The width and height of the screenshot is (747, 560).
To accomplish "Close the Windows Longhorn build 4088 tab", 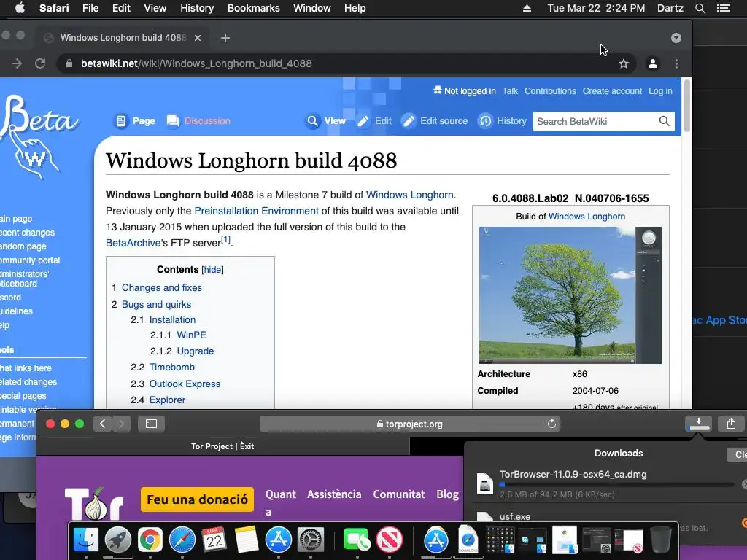I will tap(198, 38).
